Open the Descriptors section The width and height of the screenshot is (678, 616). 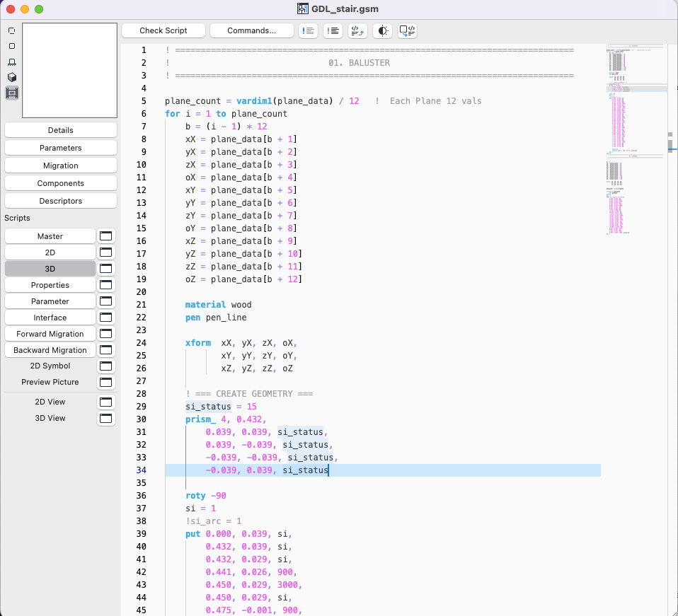pos(61,201)
